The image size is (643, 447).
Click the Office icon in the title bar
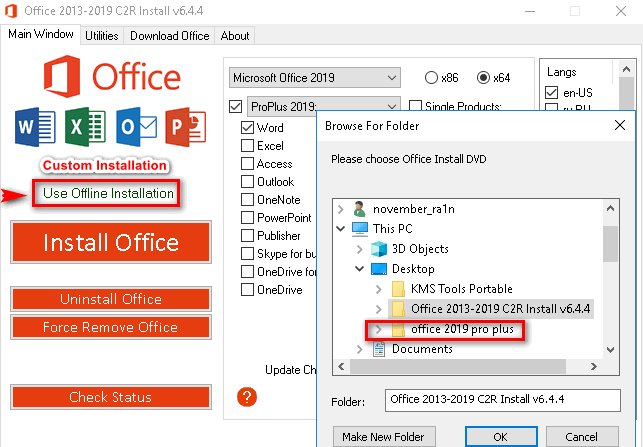pos(11,11)
